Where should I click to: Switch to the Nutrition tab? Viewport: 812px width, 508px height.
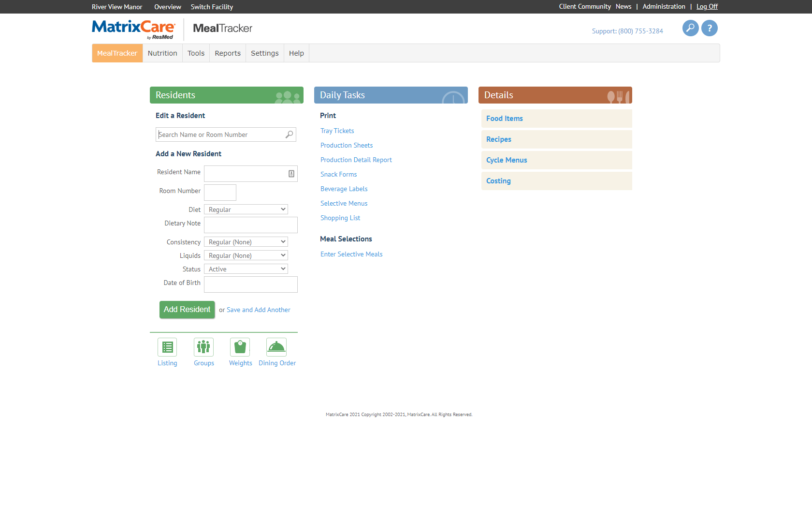[x=162, y=53]
